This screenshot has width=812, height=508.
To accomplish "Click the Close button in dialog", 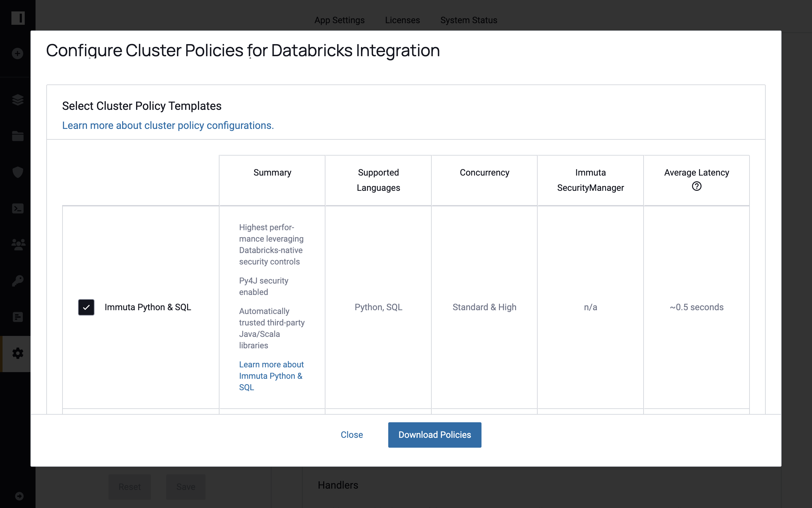I will click(352, 435).
